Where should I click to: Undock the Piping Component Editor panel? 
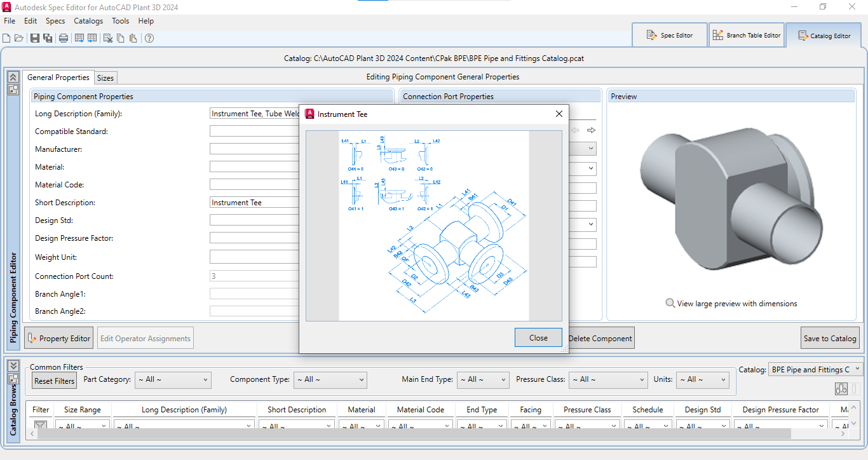click(x=13, y=90)
